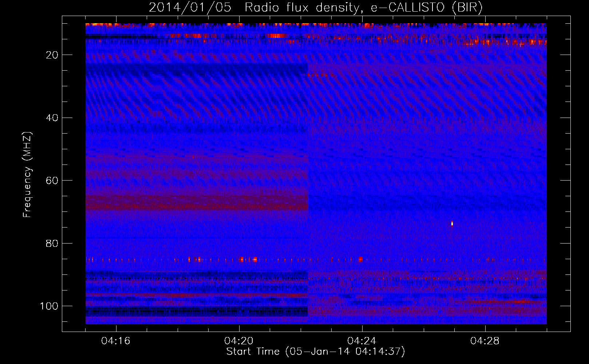Screen dimensions: 589x364
Task: Click the frequency tick label "20"
Action: [x=52, y=55]
